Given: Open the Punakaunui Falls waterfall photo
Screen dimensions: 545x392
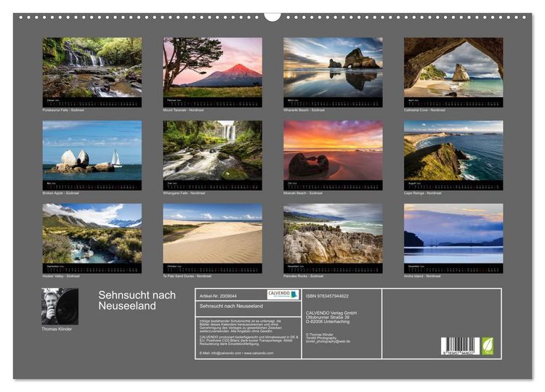Looking at the screenshot, I should pos(92,68).
